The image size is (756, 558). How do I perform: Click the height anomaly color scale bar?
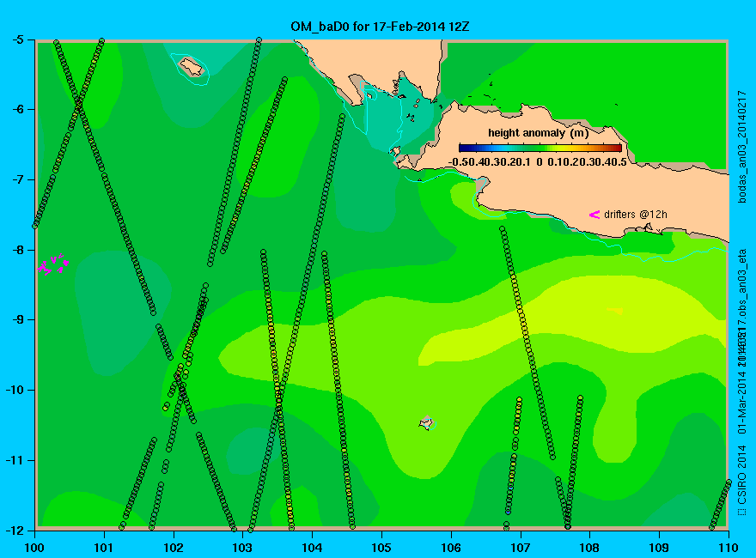pos(540,149)
